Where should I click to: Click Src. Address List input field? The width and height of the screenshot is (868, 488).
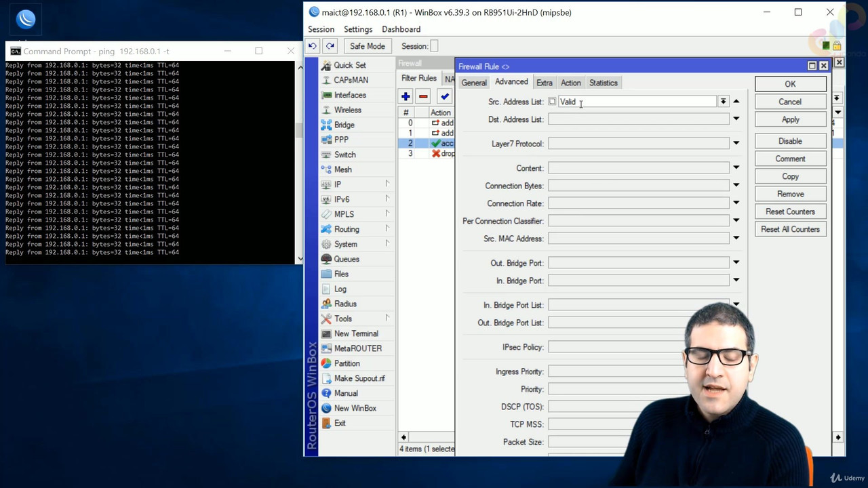click(x=637, y=102)
